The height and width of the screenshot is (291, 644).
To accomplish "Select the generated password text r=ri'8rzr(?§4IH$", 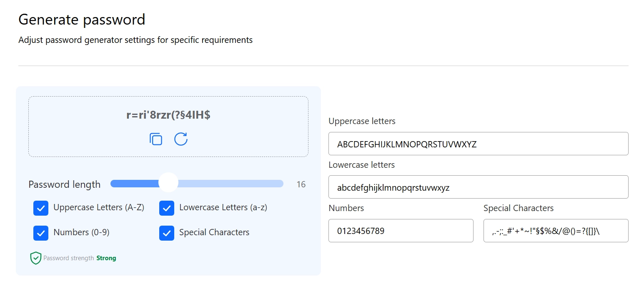I will coord(168,115).
